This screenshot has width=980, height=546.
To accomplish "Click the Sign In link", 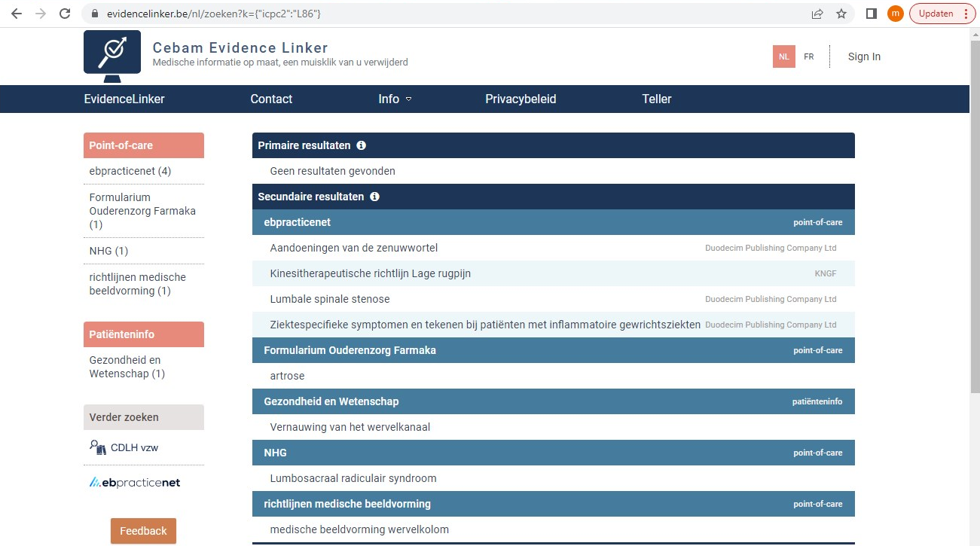I will point(864,56).
